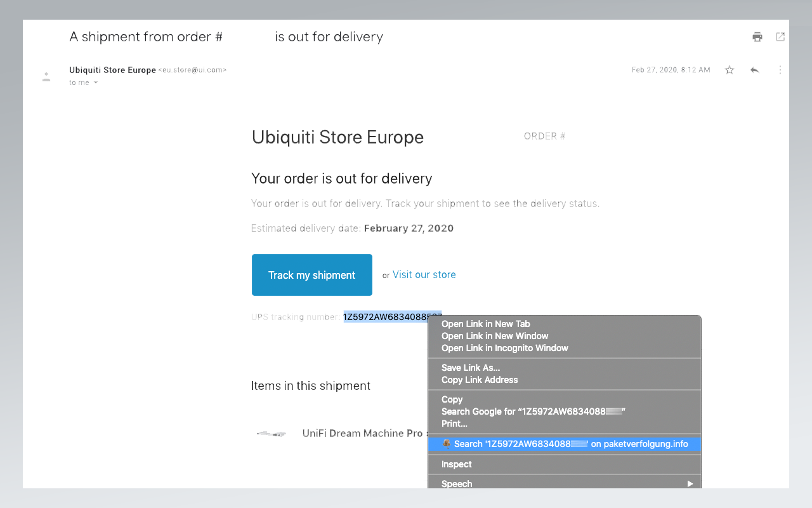Screen dimensions: 812x508
Task: Select 'Copy' from the context menu
Action: 452,399
